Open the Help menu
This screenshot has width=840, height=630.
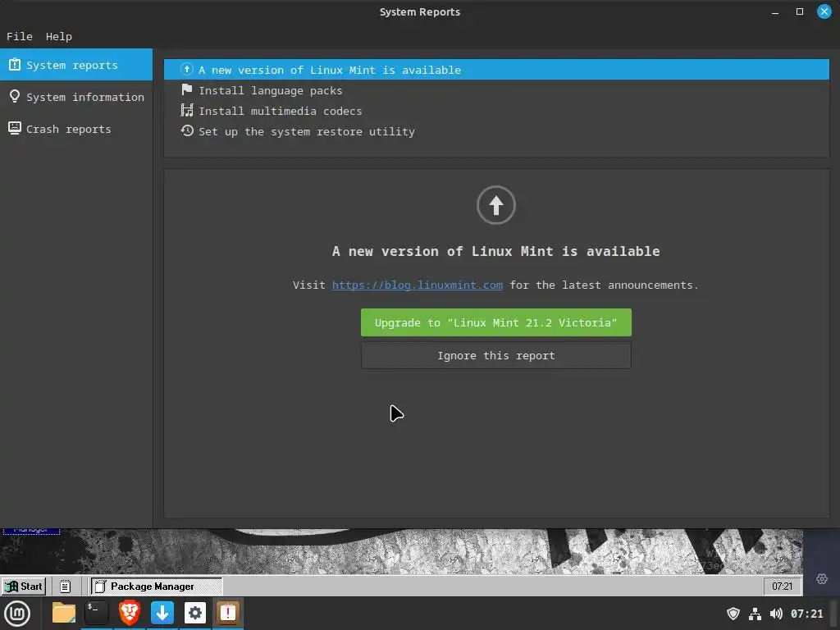[58, 36]
